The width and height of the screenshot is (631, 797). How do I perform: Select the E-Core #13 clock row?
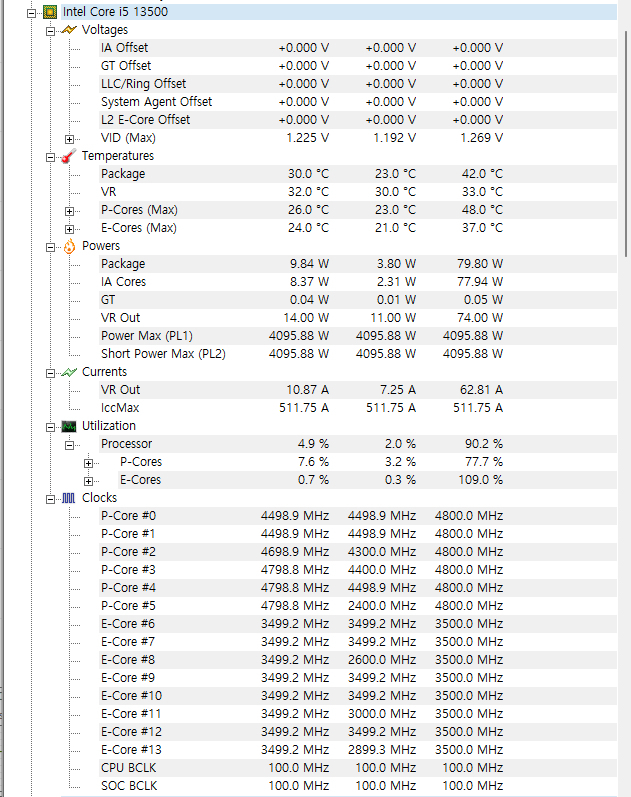[358, 750]
